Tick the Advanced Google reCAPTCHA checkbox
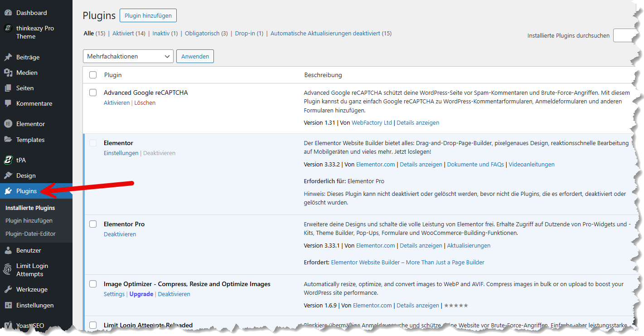This screenshot has width=644, height=336. point(93,92)
